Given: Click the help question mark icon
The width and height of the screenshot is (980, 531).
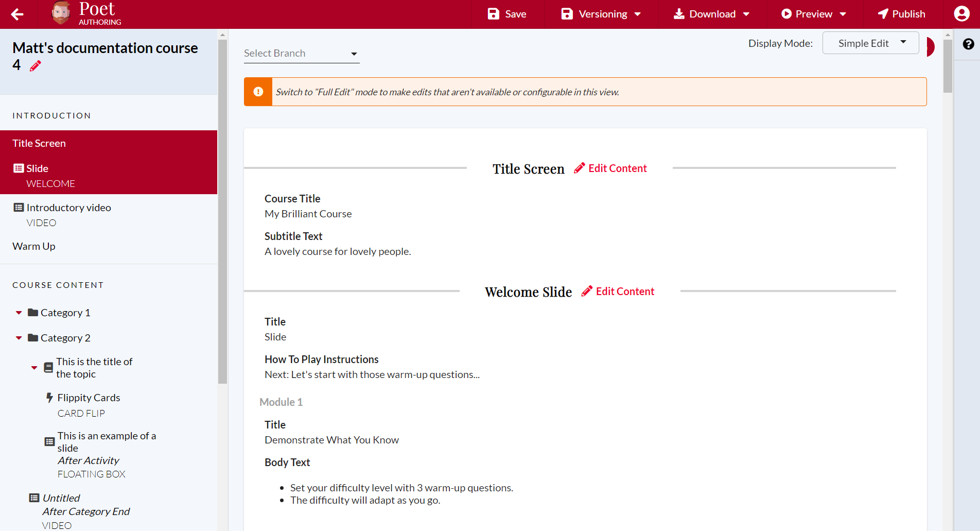Looking at the screenshot, I should coord(970,45).
